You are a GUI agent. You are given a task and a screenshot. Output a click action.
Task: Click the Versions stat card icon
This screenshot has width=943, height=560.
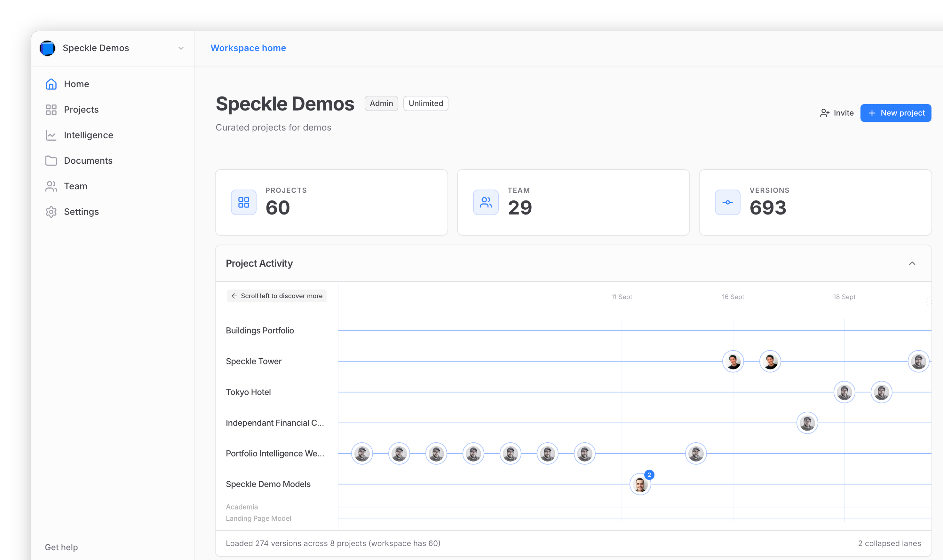[727, 203]
